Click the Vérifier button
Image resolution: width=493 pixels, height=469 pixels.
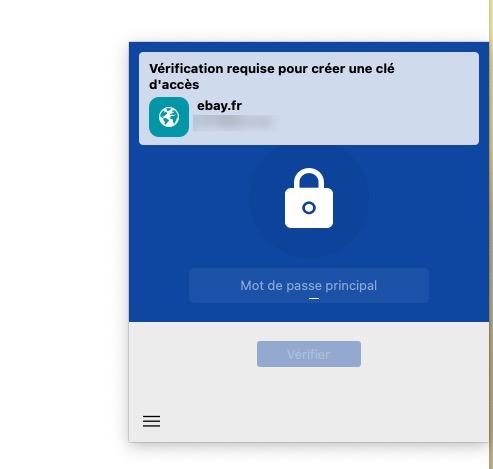point(309,354)
